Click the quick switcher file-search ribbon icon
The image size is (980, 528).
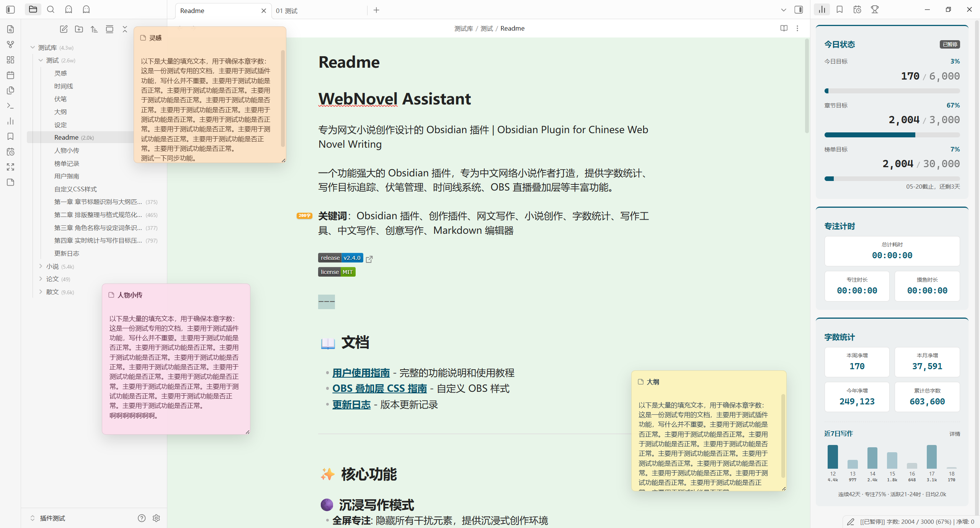[x=10, y=29]
